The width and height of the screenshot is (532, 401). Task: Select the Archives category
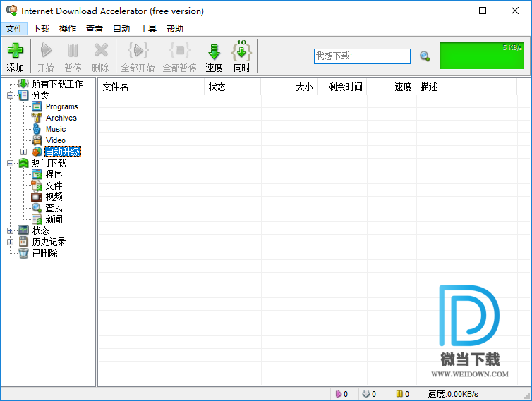[x=61, y=118]
